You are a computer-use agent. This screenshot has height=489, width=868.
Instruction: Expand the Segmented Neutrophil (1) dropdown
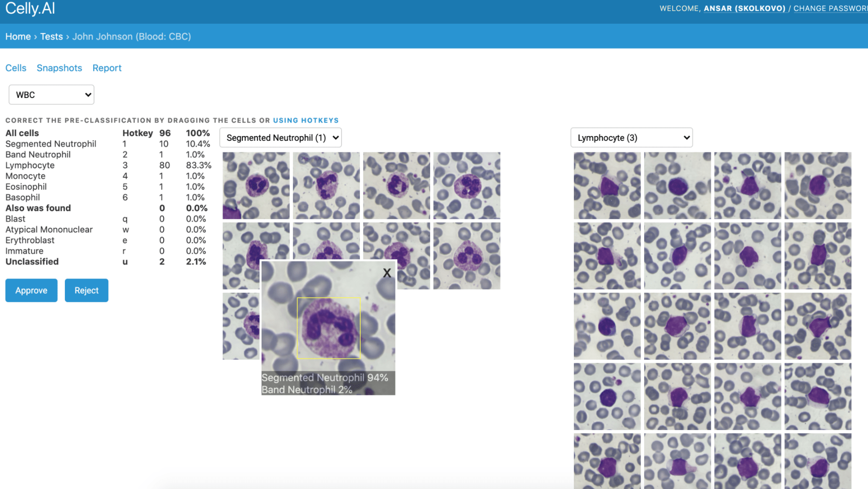(x=281, y=138)
